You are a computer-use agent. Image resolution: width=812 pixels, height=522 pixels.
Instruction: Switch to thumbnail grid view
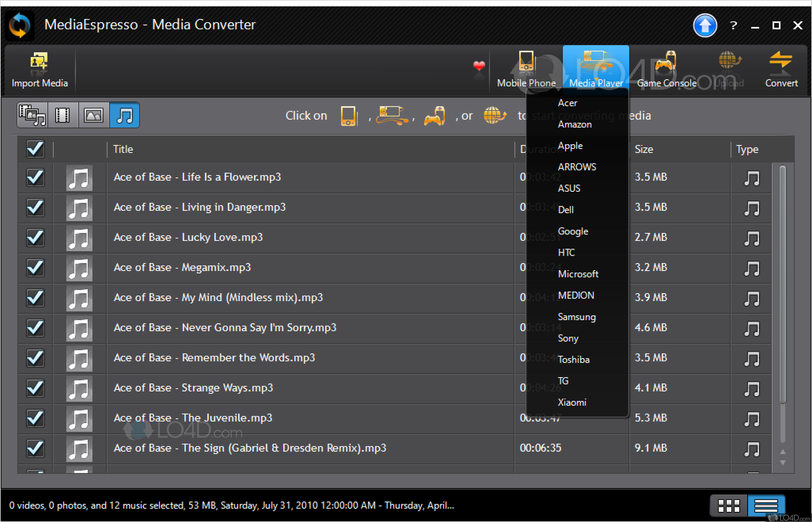[728, 506]
